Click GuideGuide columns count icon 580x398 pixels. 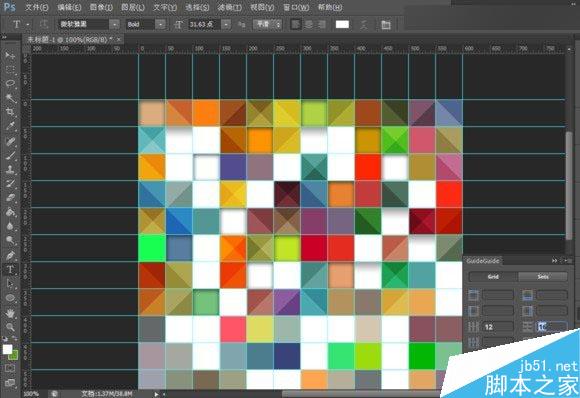tap(473, 327)
